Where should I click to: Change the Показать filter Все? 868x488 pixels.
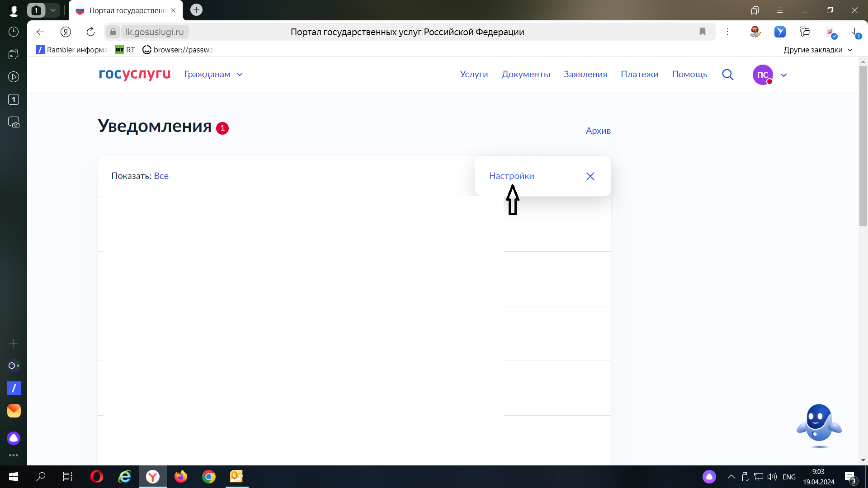tap(161, 176)
